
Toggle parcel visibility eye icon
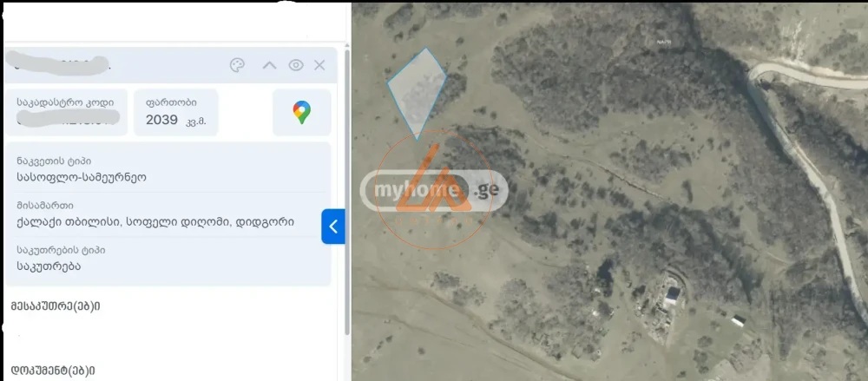tap(296, 65)
